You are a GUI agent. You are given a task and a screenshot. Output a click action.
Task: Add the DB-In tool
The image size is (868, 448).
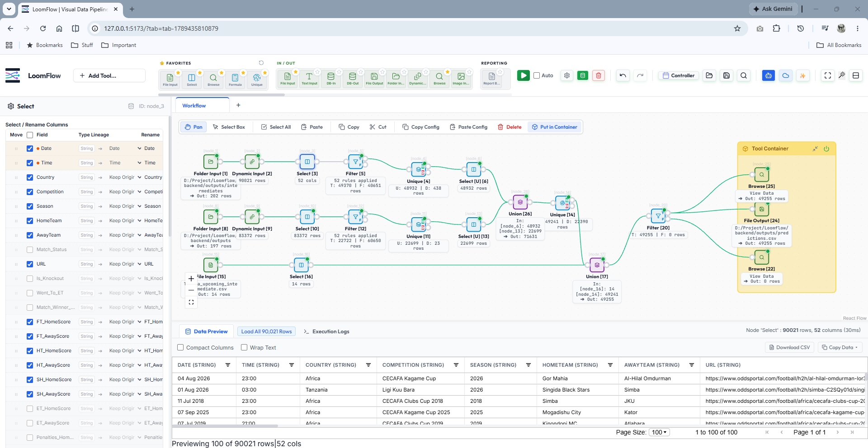click(x=331, y=79)
